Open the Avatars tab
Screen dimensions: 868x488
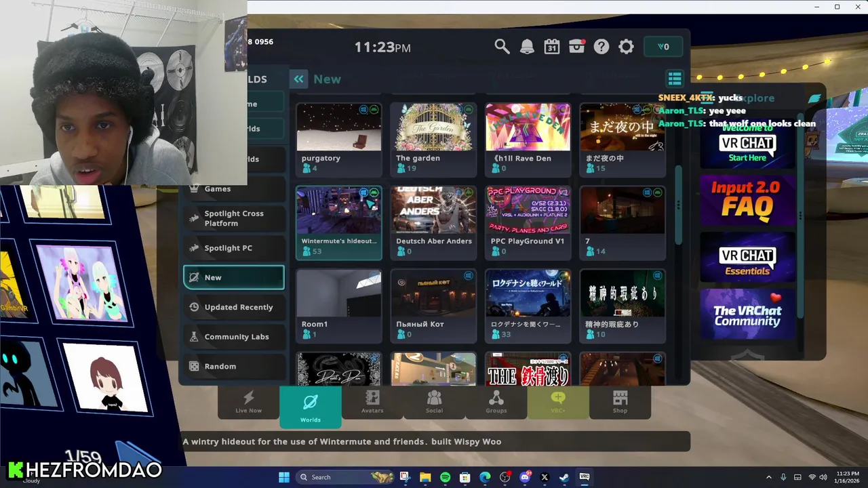(x=372, y=403)
